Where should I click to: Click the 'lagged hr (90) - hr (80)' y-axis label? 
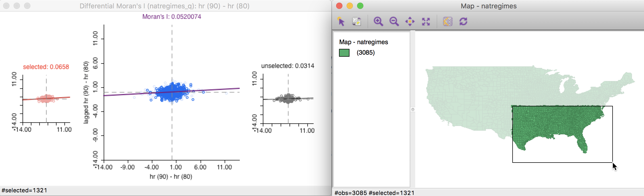pyautogui.click(x=86, y=93)
